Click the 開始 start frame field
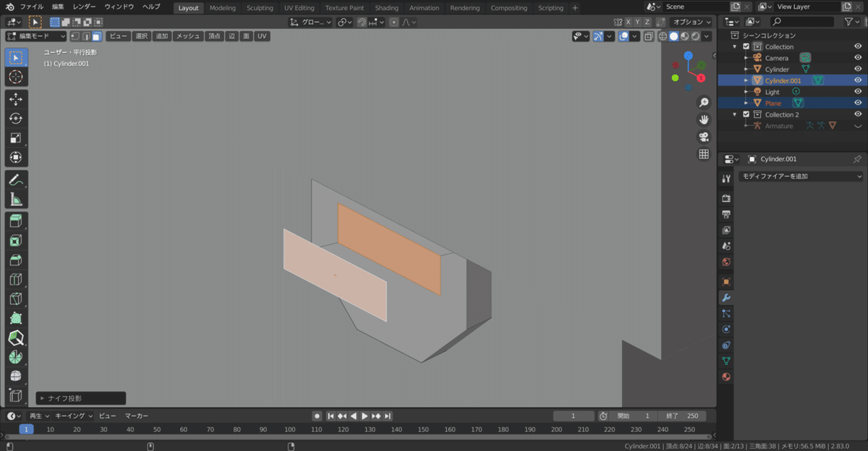 pos(634,416)
